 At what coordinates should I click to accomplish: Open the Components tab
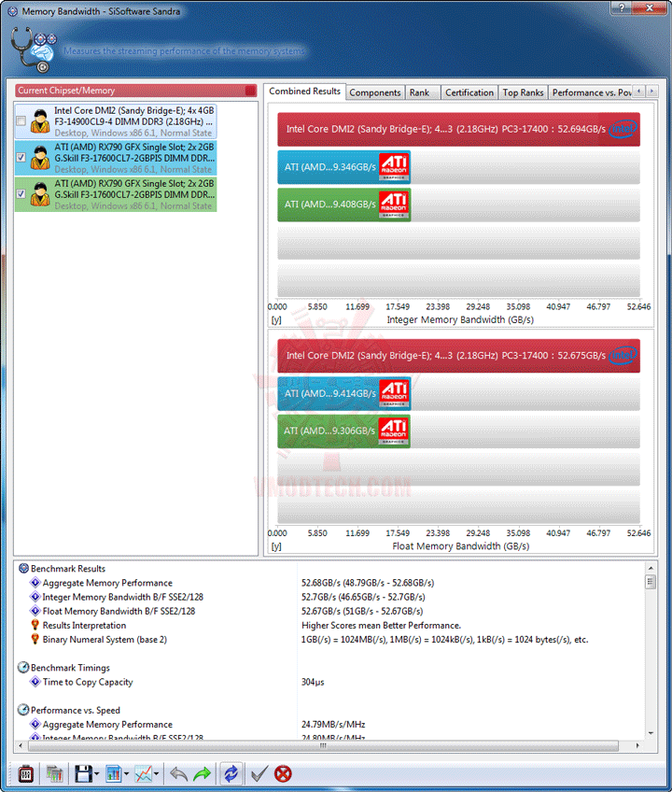(375, 92)
